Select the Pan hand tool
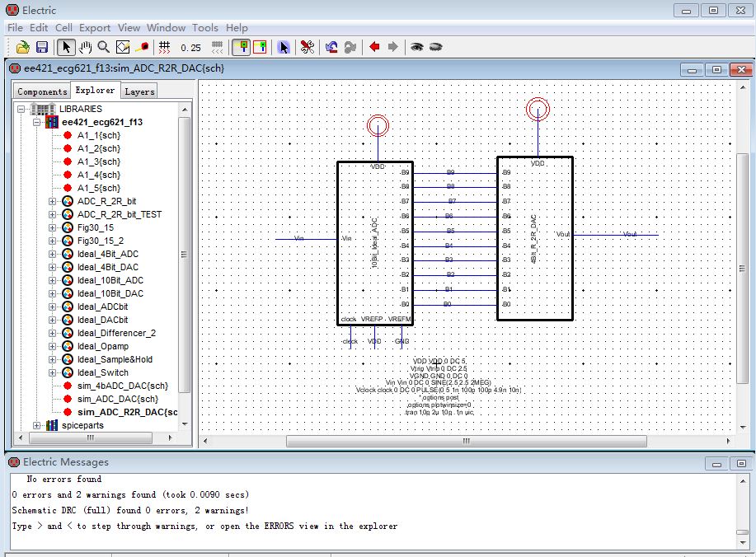Image resolution: width=756 pixels, height=557 pixels. pyautogui.click(x=86, y=47)
